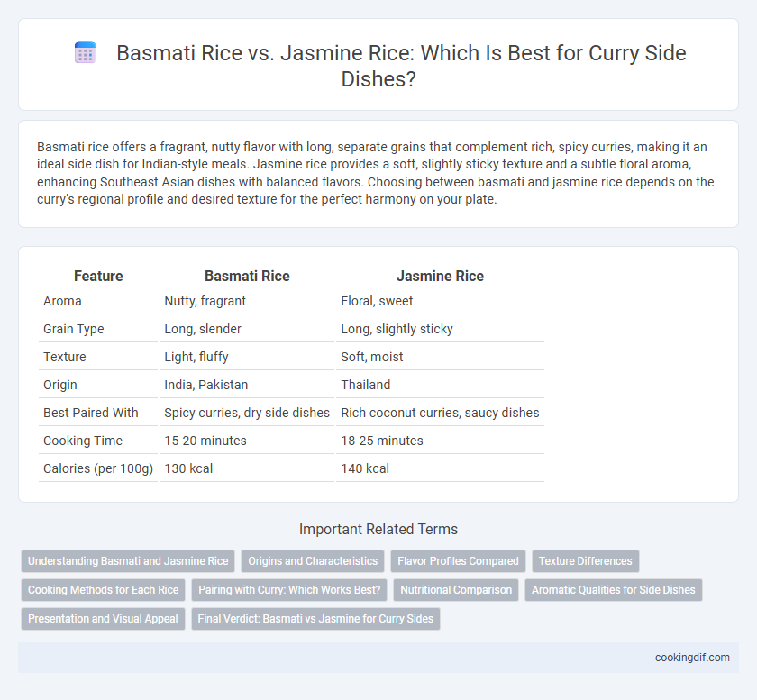This screenshot has width=757, height=700.
Task: Click the intro paragraph about basmati rice
Action: [376, 173]
